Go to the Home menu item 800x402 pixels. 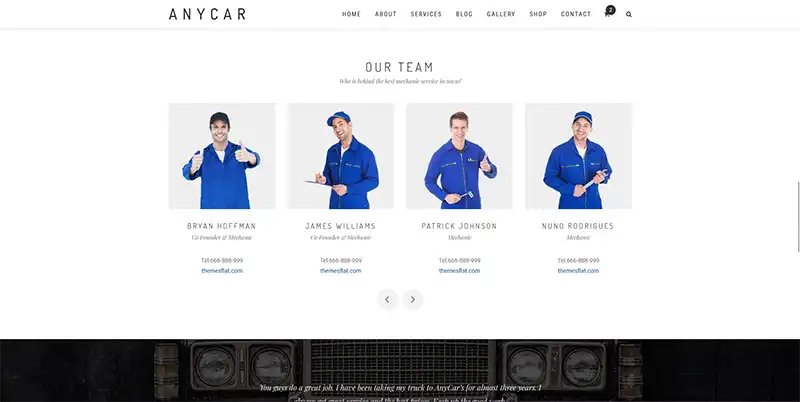(x=351, y=14)
